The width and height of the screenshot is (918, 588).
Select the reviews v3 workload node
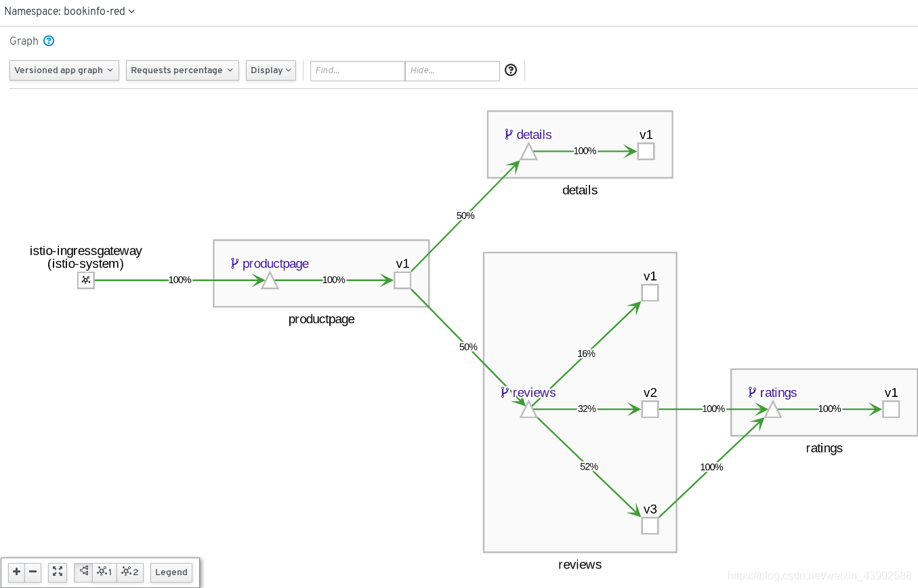tap(650, 526)
